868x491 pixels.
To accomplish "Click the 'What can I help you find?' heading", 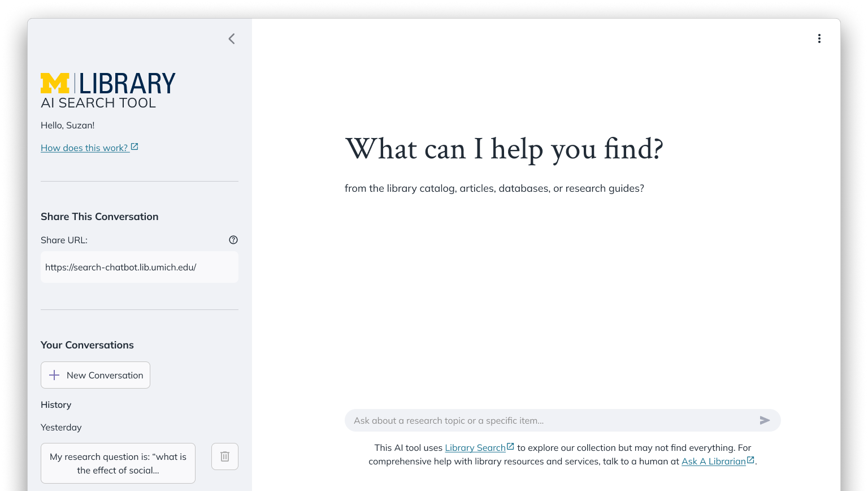I will [504, 149].
